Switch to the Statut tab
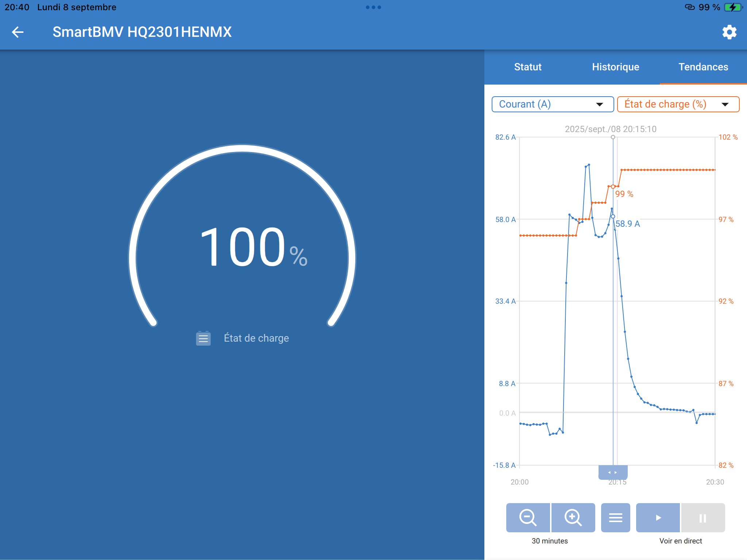The width and height of the screenshot is (747, 560). click(528, 67)
